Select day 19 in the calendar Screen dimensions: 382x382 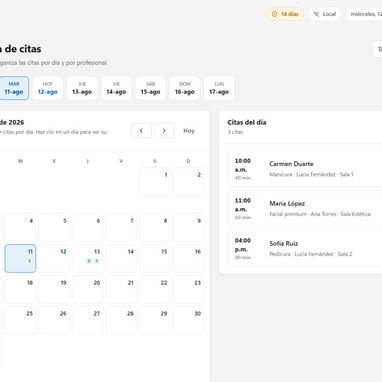click(x=54, y=289)
